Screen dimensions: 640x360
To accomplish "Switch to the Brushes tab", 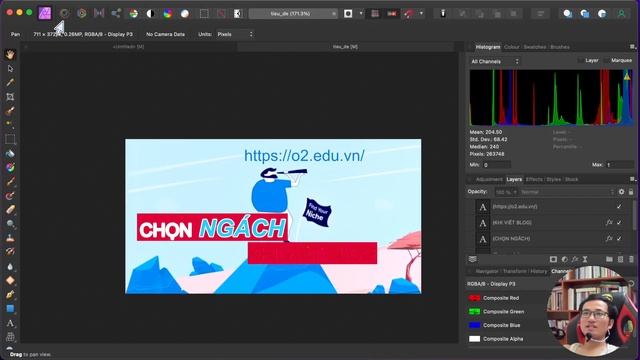I will [560, 47].
